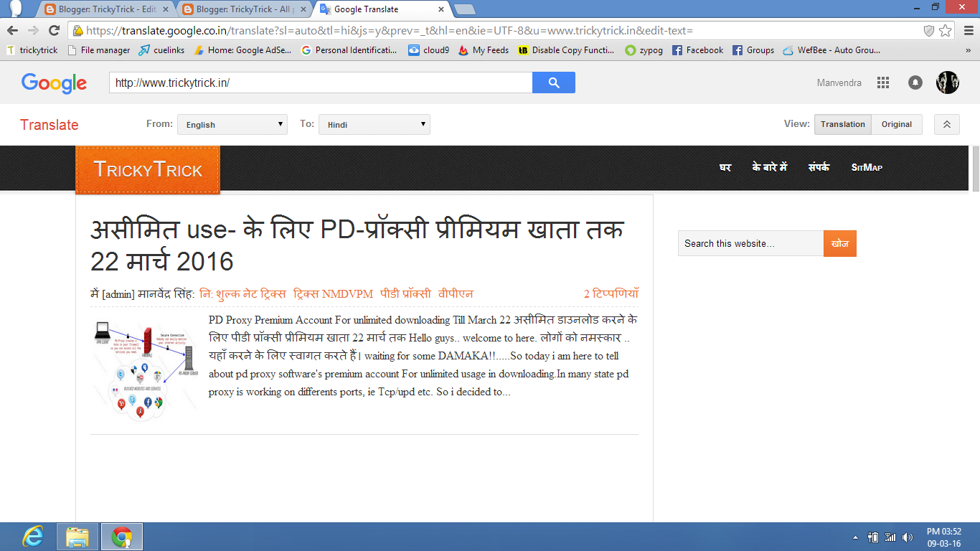
Task: Go back with the browser back arrow
Action: 12,31
